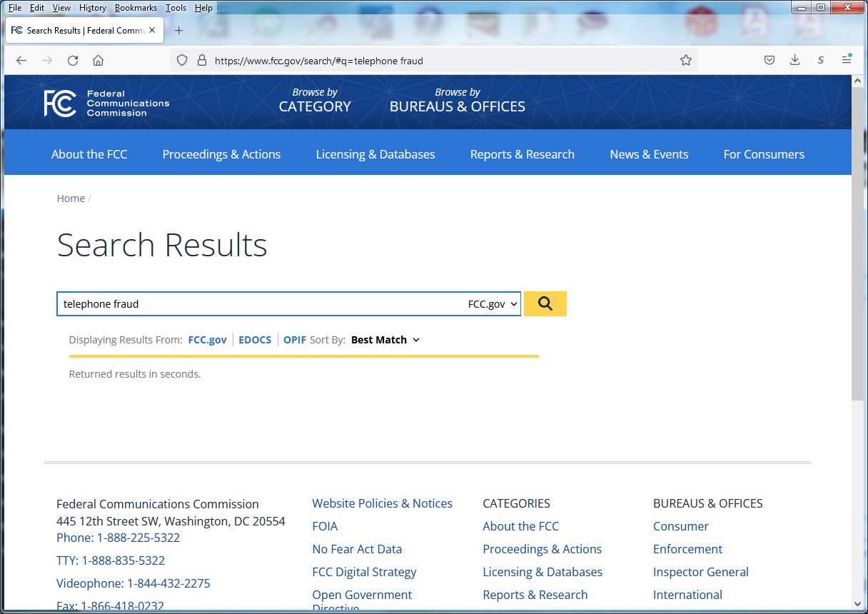This screenshot has height=614, width=868.
Task: Reload the page with the refresh icon
Action: click(73, 61)
